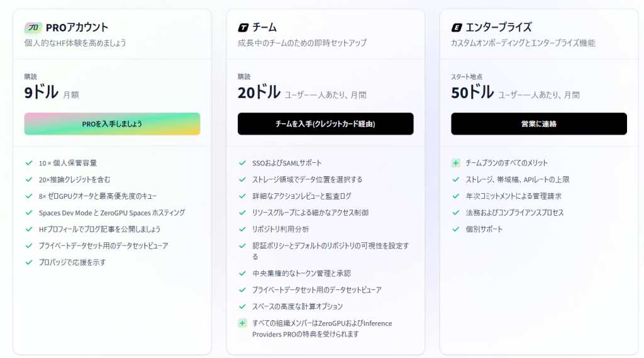Select the PROアカウント plan title
Viewport: 644px width, 358px height.
pos(77,28)
